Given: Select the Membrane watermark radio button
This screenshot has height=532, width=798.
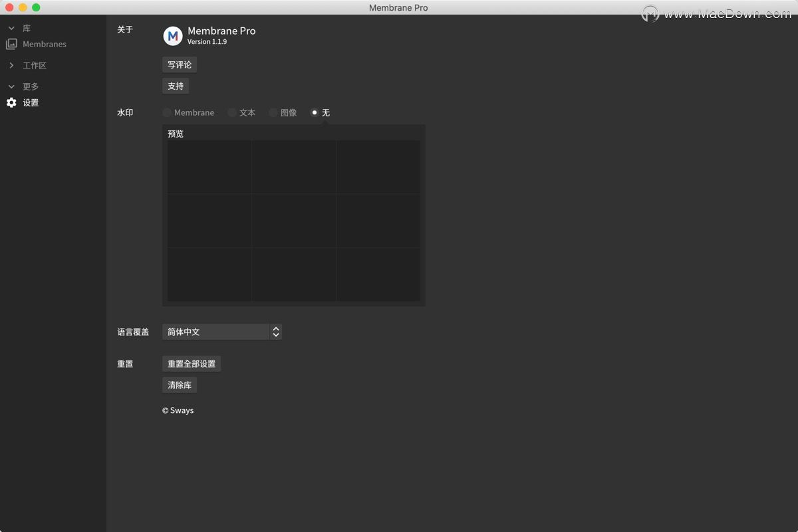Looking at the screenshot, I should [167, 112].
